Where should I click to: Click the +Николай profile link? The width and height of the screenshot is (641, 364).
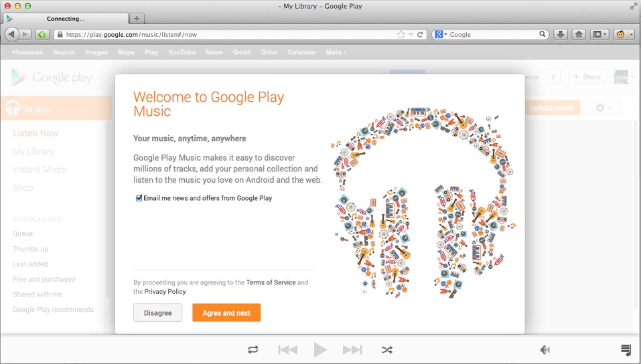27,52
